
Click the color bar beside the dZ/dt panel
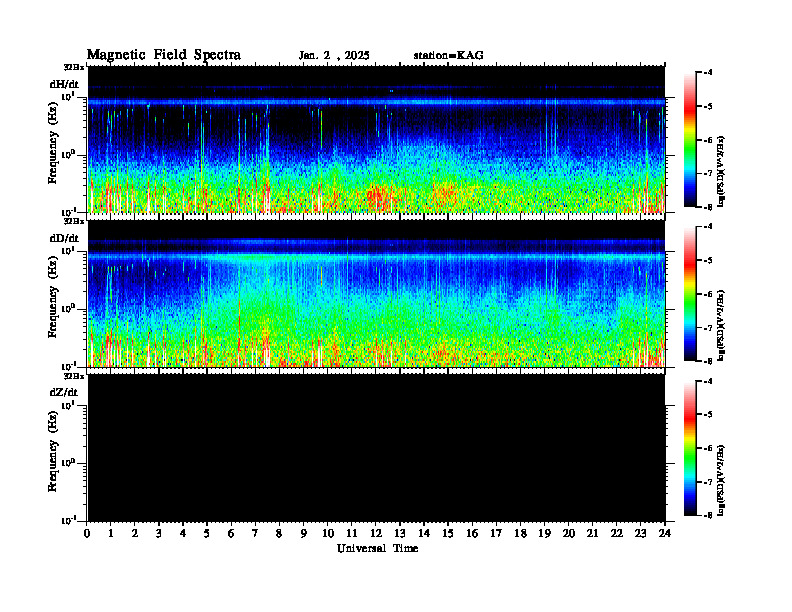click(690, 448)
